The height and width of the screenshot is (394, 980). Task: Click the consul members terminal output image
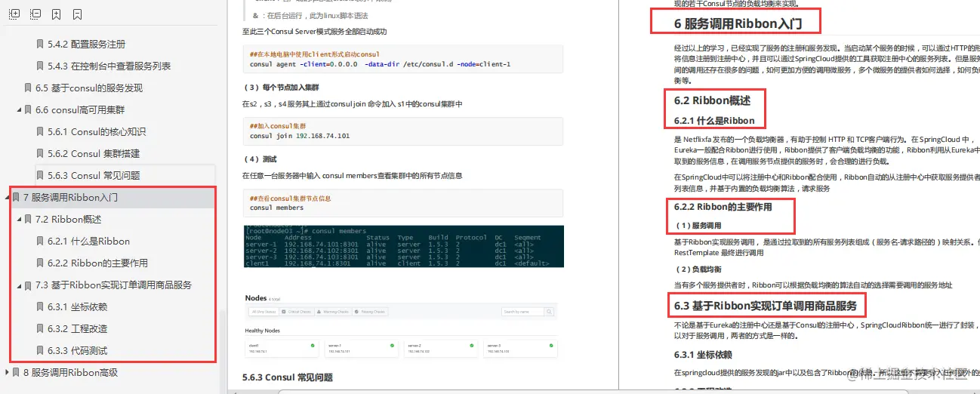[x=403, y=246]
